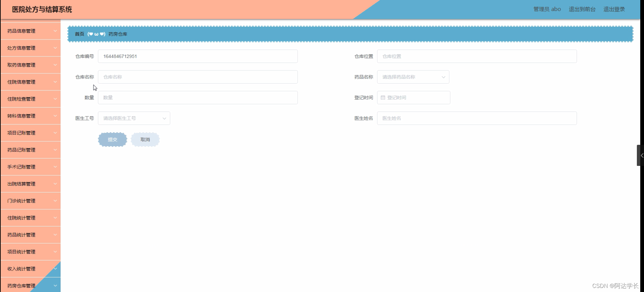Focus the 医生姓名 input field
The width and height of the screenshot is (644, 292).
tap(477, 118)
